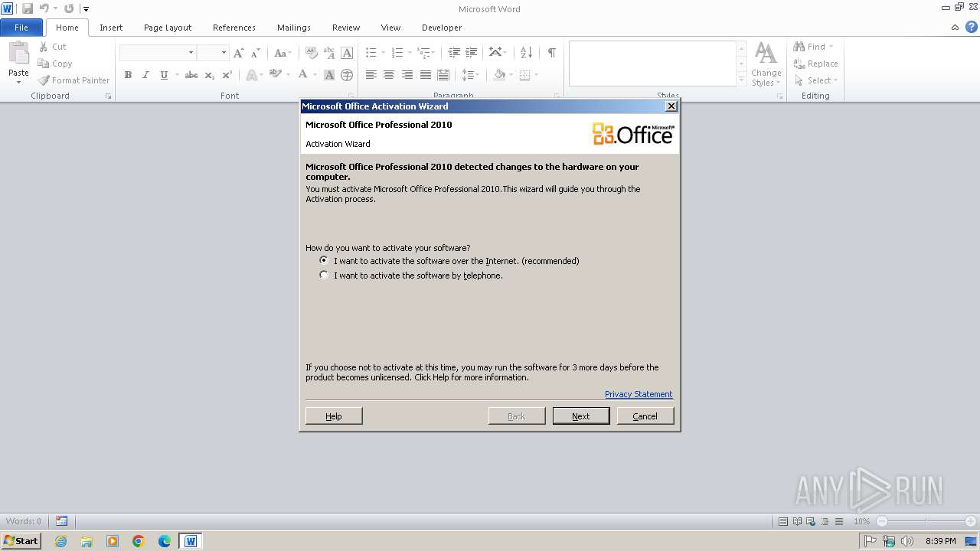Screen dimensions: 980x551
Task: Open the Find dropdown arrow
Action: pyautogui.click(x=831, y=47)
